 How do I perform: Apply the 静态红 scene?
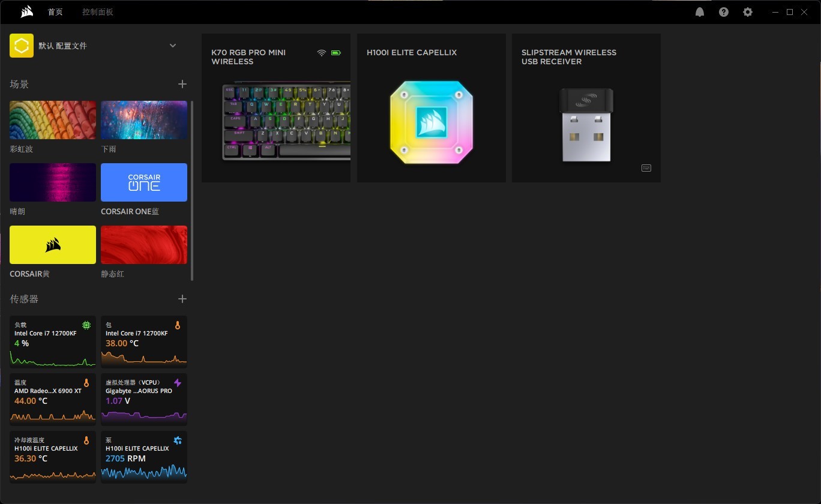tap(144, 245)
